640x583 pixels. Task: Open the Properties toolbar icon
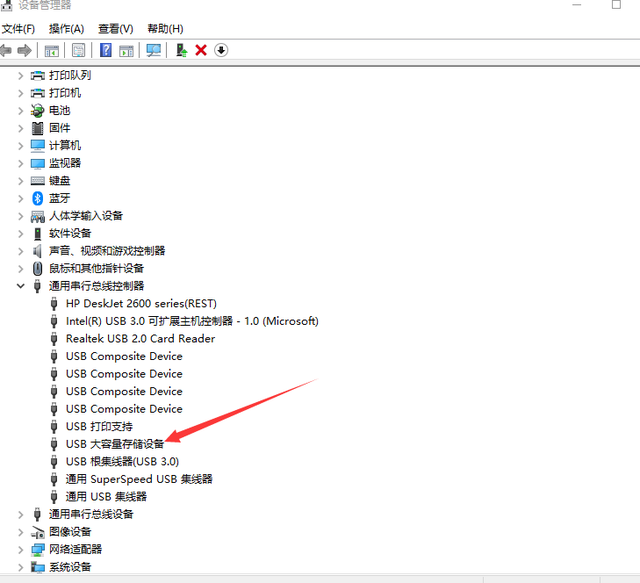pyautogui.click(x=78, y=51)
